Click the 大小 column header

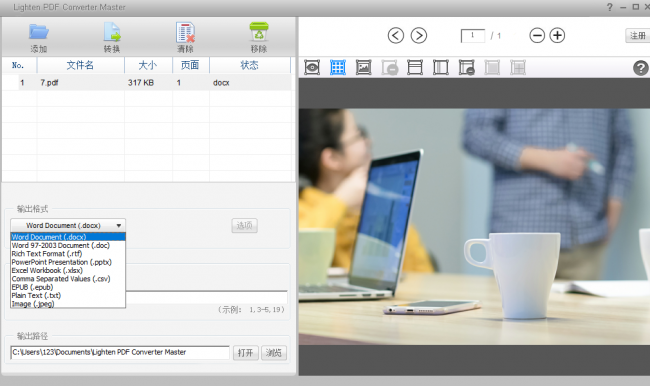point(148,65)
